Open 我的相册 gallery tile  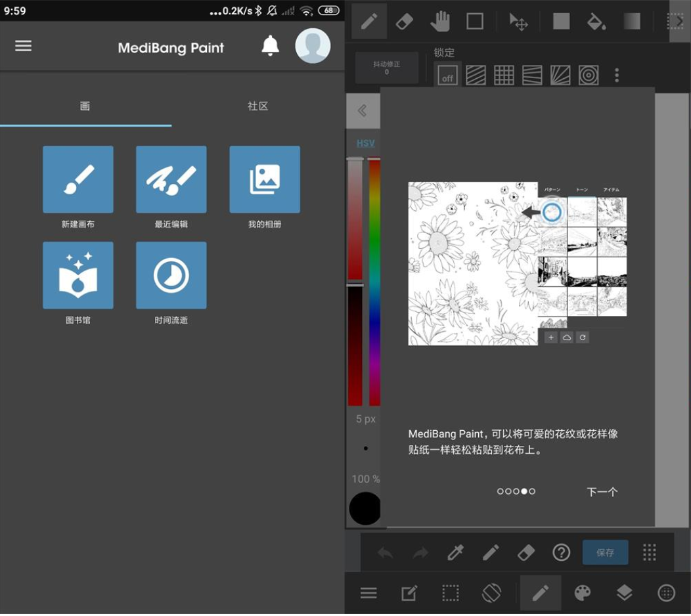[265, 179]
